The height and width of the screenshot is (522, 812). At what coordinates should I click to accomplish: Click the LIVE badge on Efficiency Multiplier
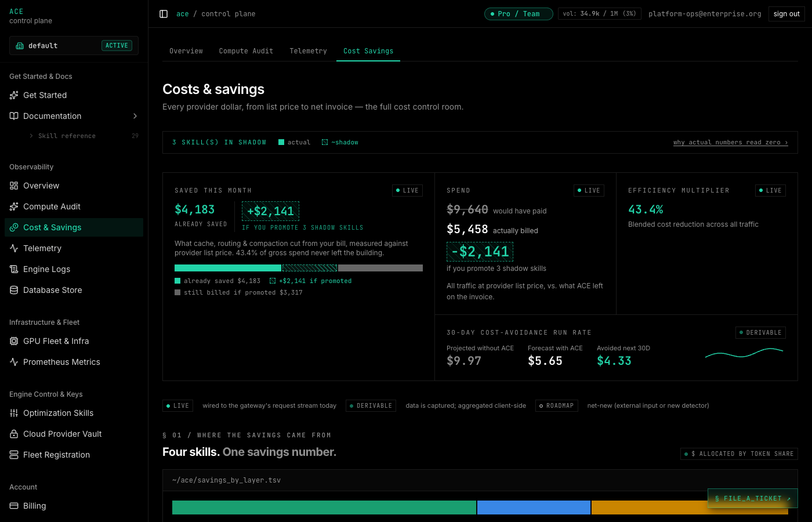pyautogui.click(x=770, y=190)
